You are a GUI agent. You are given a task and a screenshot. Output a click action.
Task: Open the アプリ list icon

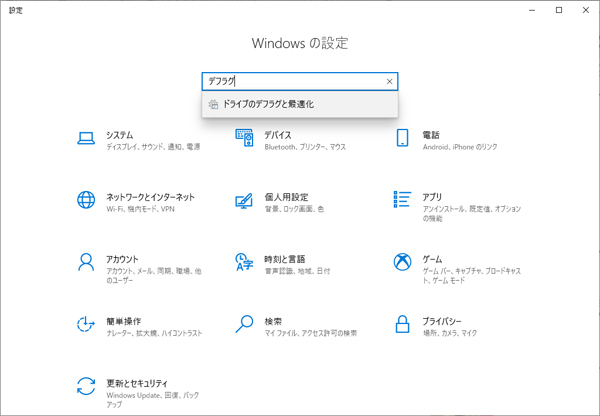(x=402, y=199)
